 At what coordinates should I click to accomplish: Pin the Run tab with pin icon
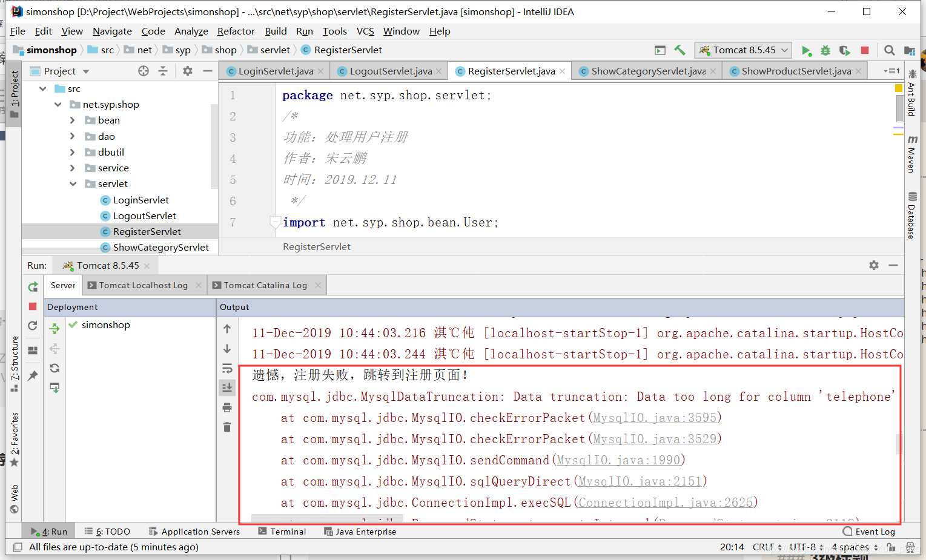tap(33, 375)
